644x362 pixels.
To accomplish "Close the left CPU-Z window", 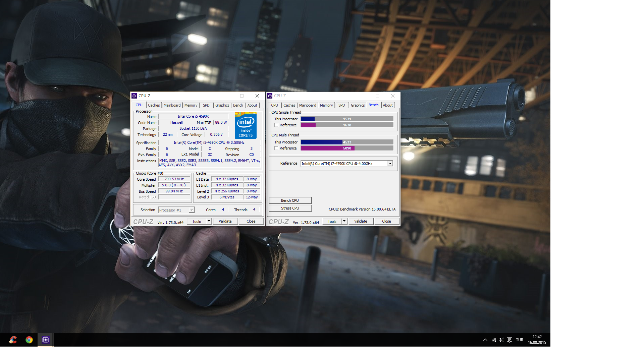I will 257,96.
